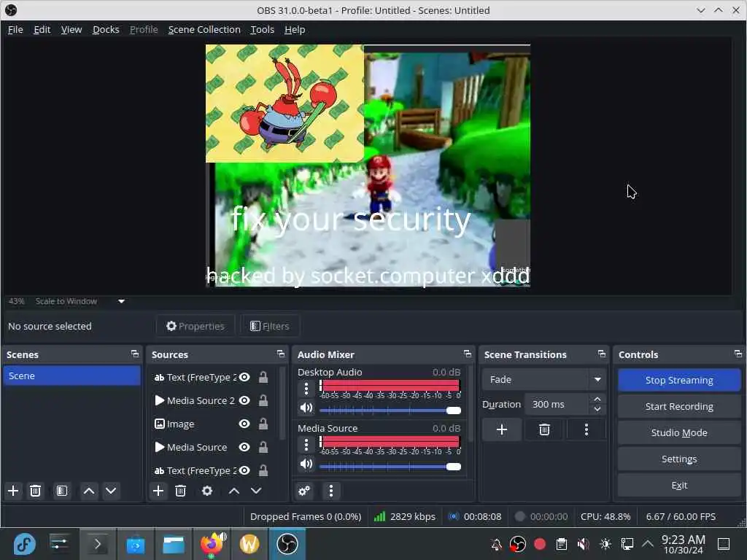747x560 pixels.
Task: Enable Studio Mode
Action: tap(679, 432)
